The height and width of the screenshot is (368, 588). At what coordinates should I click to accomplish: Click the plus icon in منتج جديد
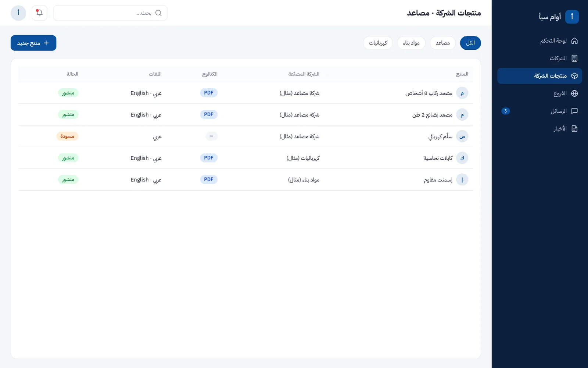(x=46, y=43)
